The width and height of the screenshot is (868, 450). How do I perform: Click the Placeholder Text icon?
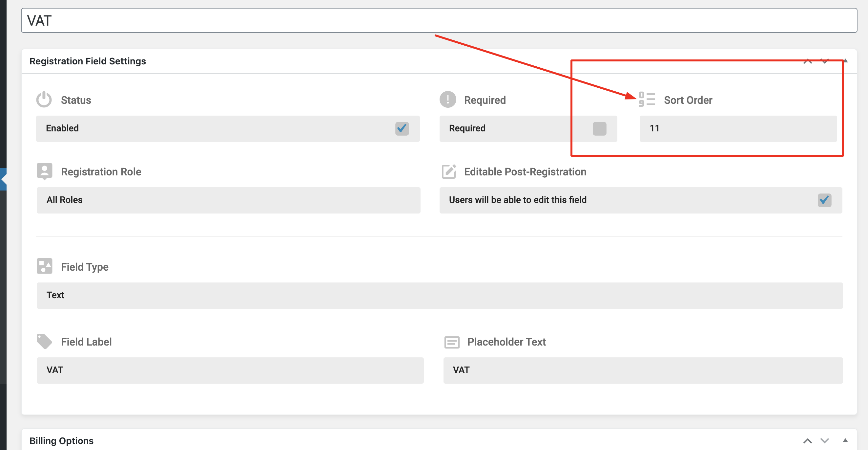(x=452, y=342)
